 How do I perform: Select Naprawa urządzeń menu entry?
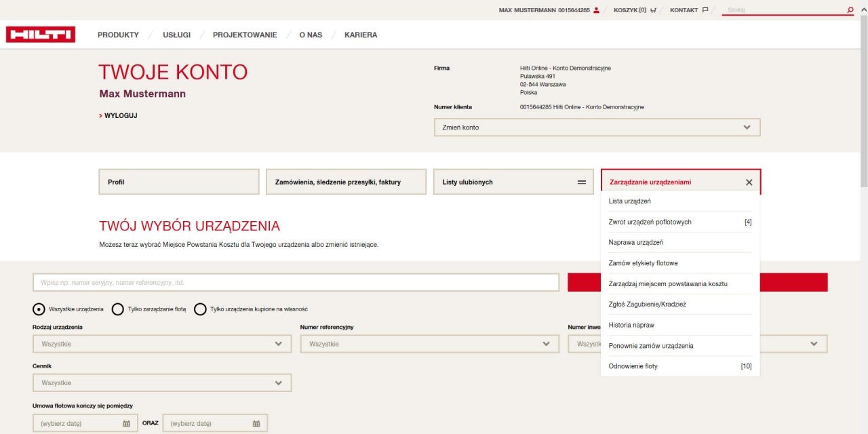pos(680,242)
